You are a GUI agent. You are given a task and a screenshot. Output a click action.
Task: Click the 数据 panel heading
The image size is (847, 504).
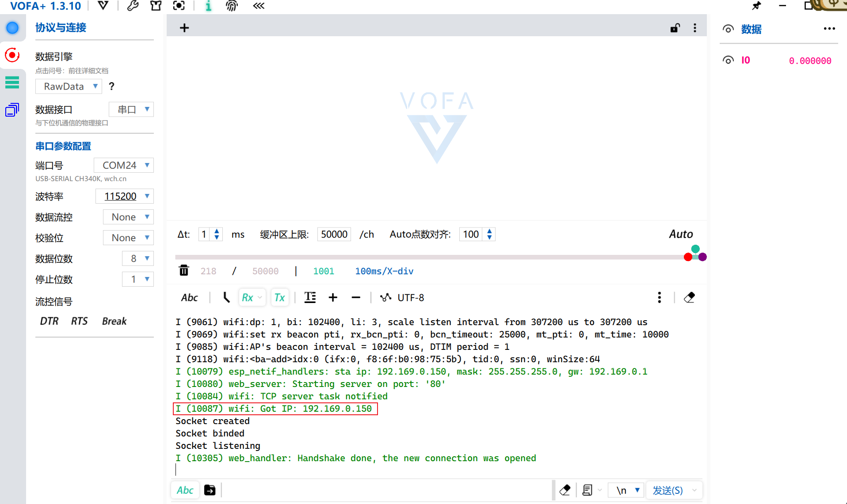coord(751,29)
